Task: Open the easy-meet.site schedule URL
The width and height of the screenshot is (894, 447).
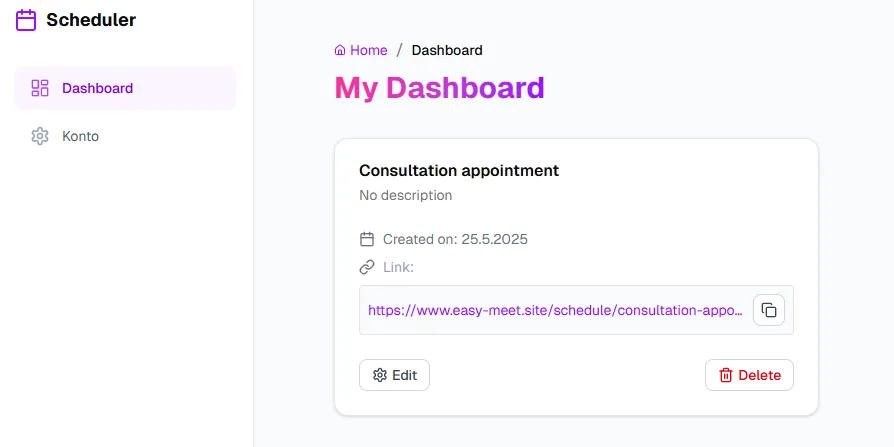Action: [555, 310]
